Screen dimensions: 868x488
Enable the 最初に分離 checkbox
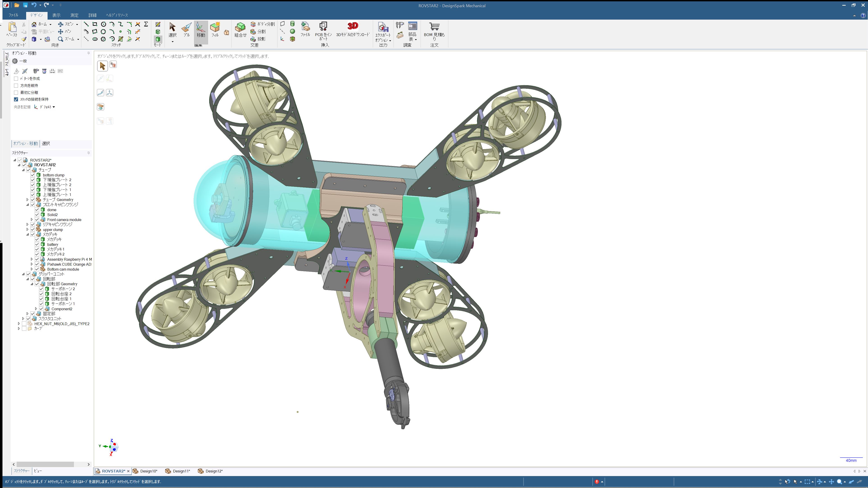point(16,92)
